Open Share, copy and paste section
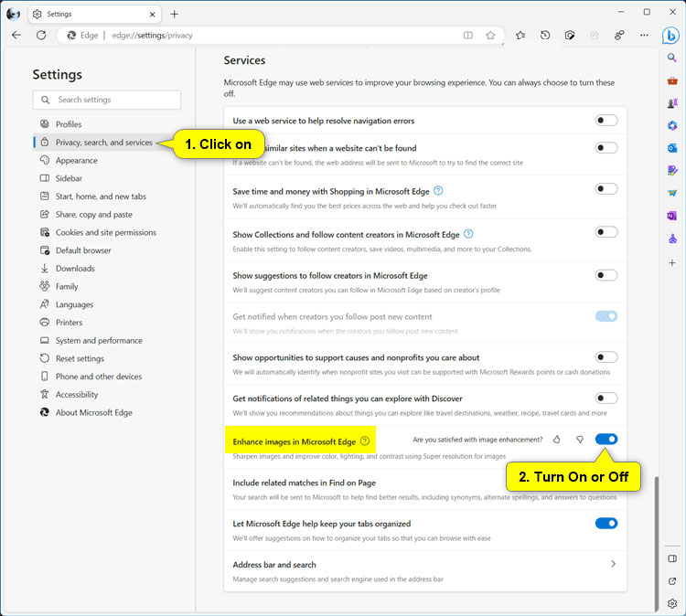Image resolution: width=686 pixels, height=616 pixels. click(x=108, y=214)
